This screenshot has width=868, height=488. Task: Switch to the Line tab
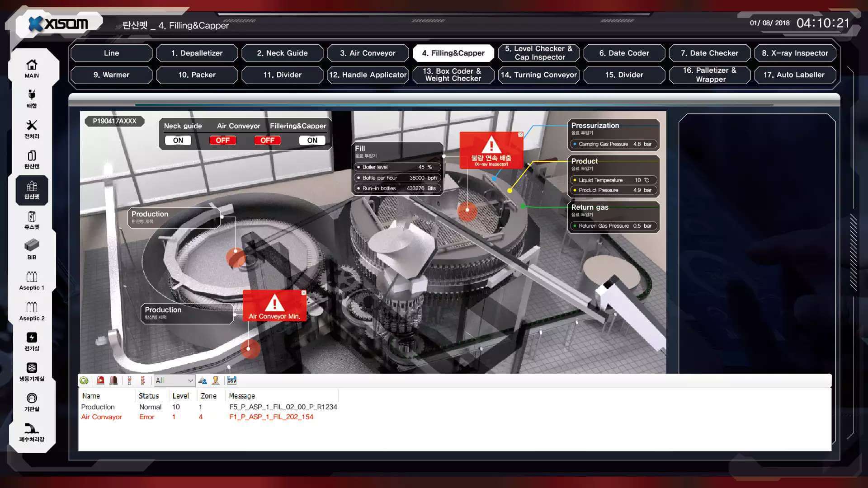tap(111, 53)
